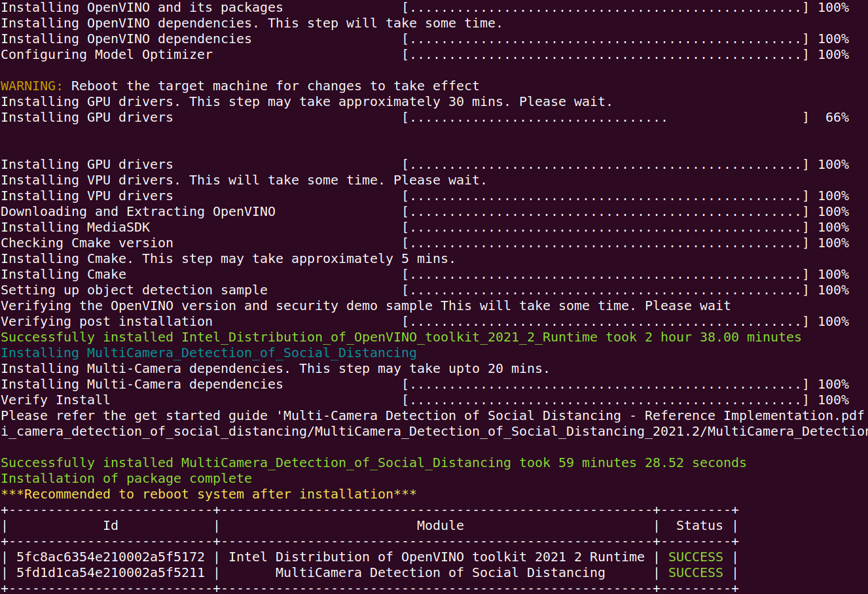Click SUCCESS status for the OpenVINO toolkit row
868x594 pixels.
[696, 557]
